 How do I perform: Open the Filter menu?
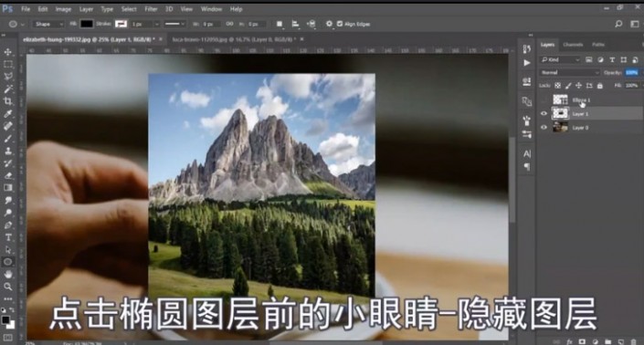click(x=151, y=8)
